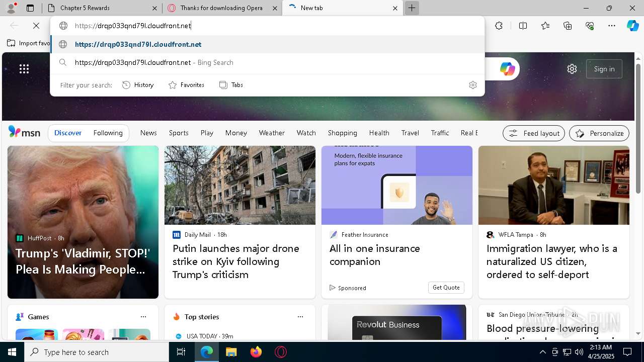Viewport: 644px width, 362px height.
Task: Open Collections toolbar icon
Action: point(568,26)
